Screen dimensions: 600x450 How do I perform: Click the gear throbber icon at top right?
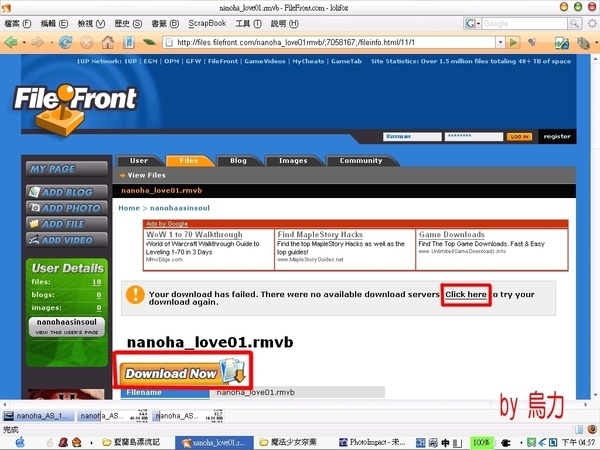pos(592,24)
